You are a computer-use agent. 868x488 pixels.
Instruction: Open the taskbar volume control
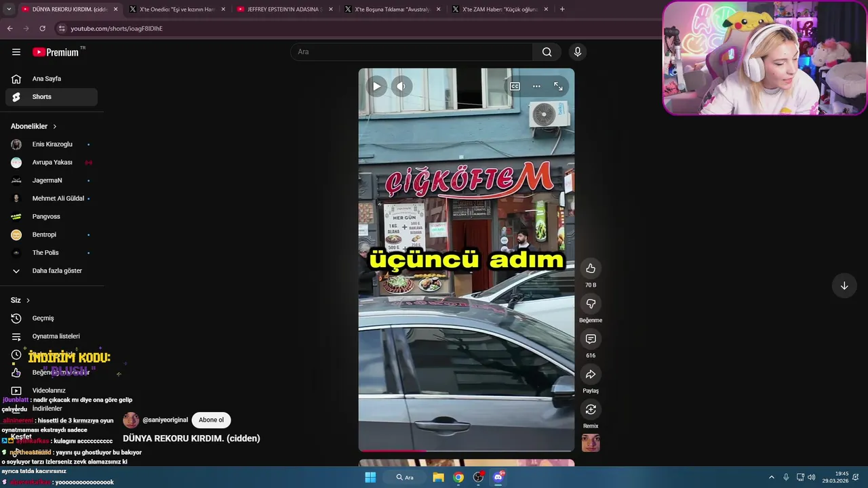pos(812,477)
